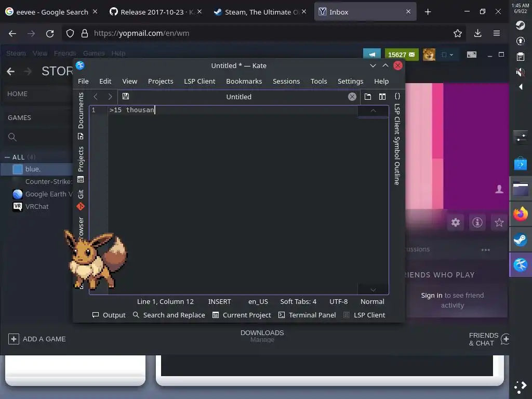
Task: Click the curly braces symbol icon in Kate
Action: 397,96
